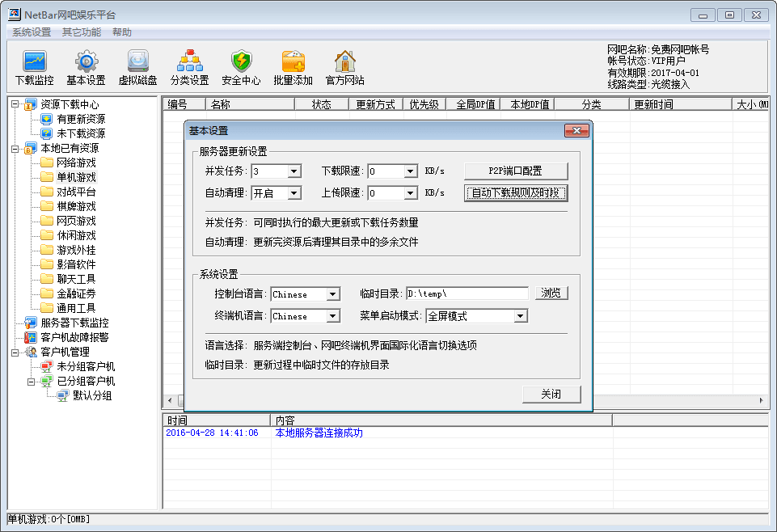Close the 基本设置 dialog with 关闭
The image size is (777, 532).
(551, 394)
